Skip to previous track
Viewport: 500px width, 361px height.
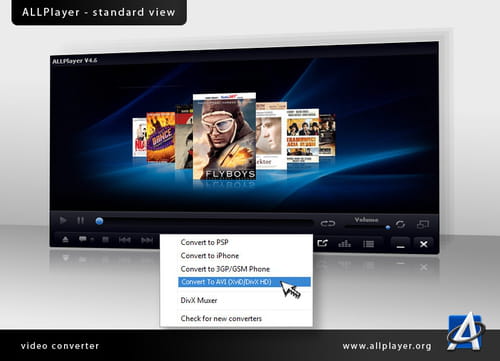coord(125,240)
